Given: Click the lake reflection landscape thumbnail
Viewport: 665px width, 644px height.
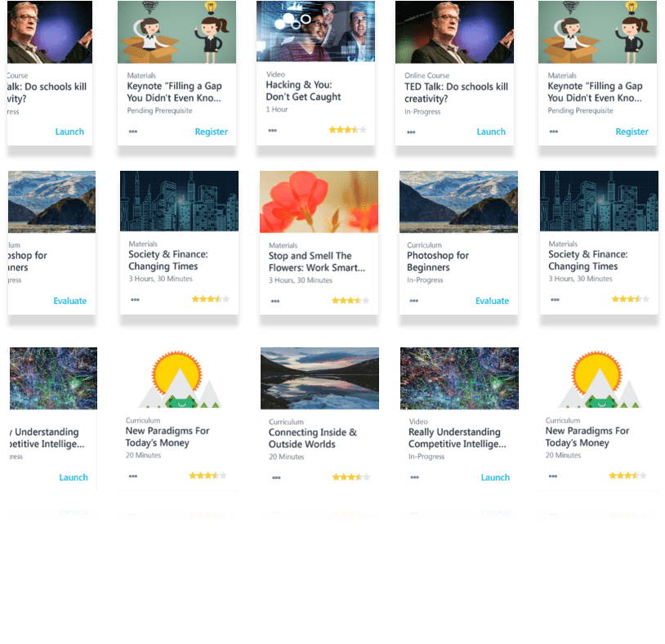Looking at the screenshot, I should pos(319,378).
